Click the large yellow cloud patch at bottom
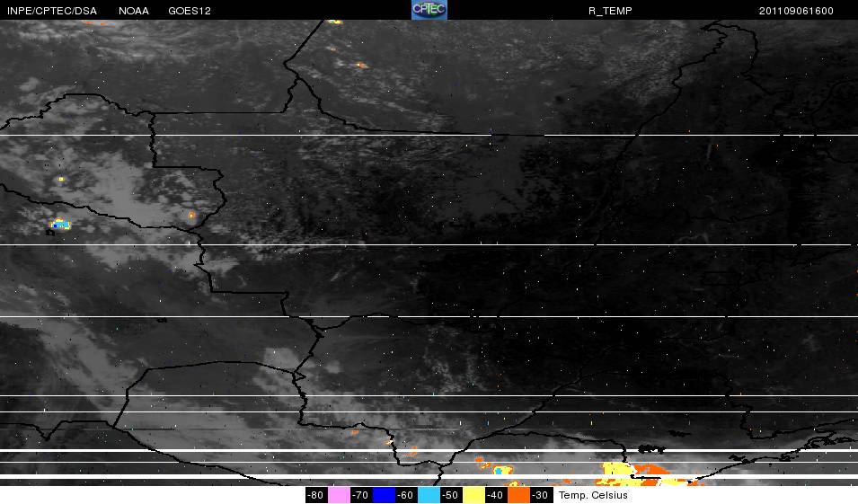 pos(619,469)
